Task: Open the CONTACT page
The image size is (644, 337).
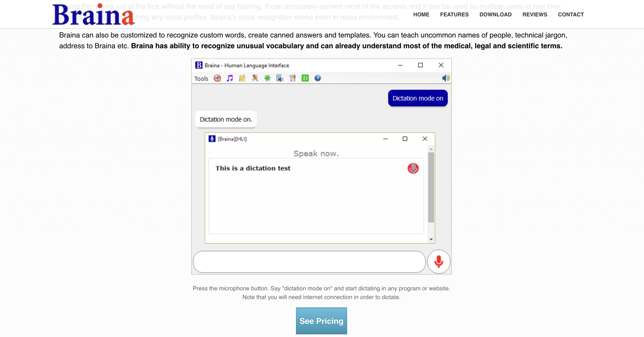Action: coord(571,14)
